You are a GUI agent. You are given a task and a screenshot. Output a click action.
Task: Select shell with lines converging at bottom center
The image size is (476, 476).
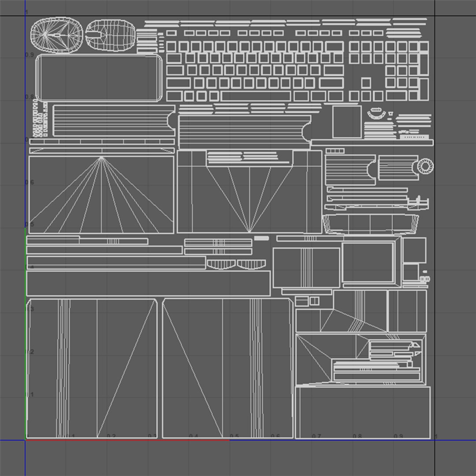click(x=249, y=191)
